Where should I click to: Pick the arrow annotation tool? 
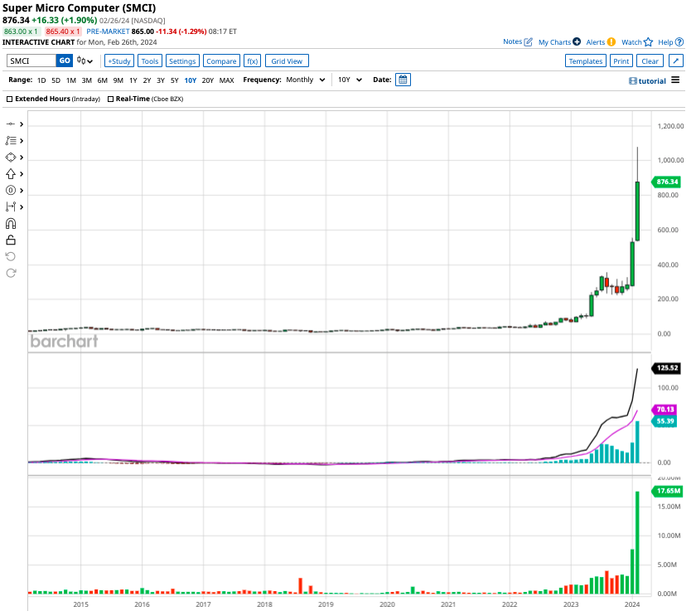11,173
